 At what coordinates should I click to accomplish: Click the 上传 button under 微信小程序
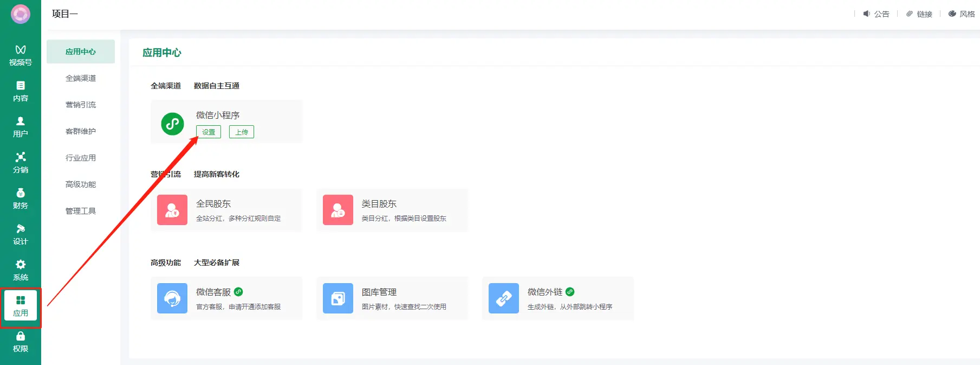(x=242, y=132)
